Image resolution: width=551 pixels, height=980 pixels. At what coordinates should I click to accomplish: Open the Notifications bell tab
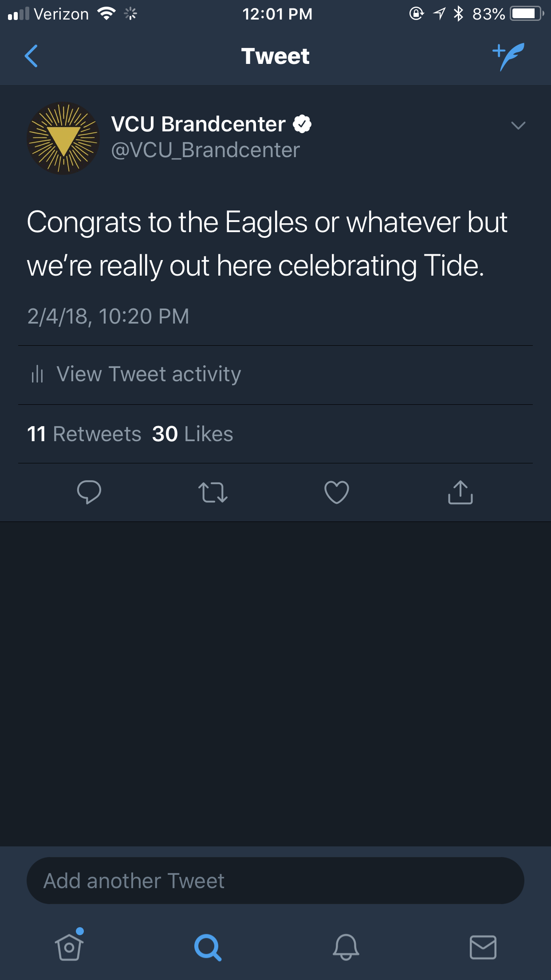click(346, 947)
